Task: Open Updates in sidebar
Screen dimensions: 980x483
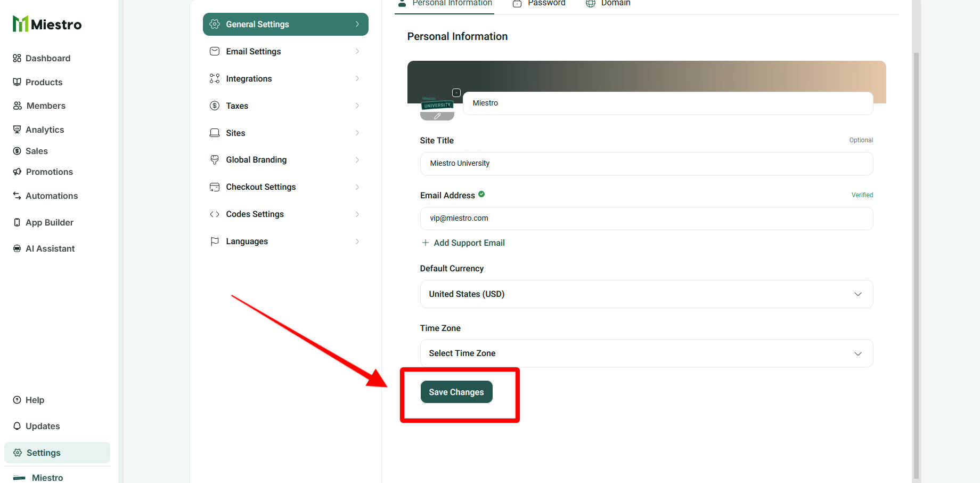Action: (x=43, y=426)
